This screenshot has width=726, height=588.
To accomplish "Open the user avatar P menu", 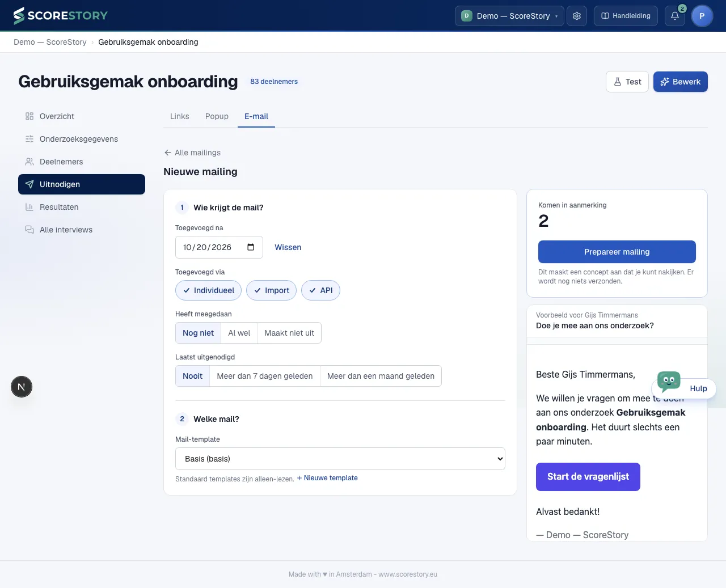I will (702, 16).
